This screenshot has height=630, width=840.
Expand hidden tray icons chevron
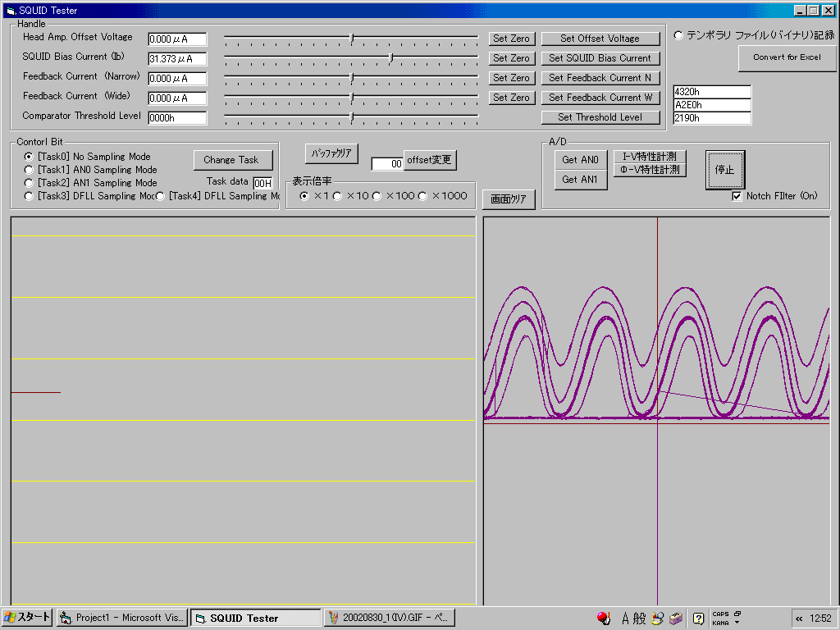(799, 619)
